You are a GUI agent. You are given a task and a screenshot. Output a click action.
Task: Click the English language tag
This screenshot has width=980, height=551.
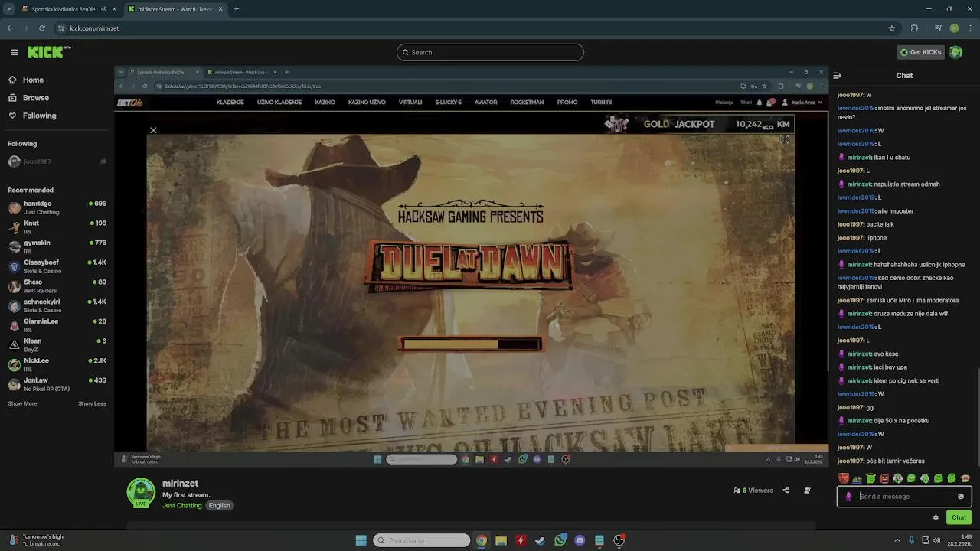point(219,505)
